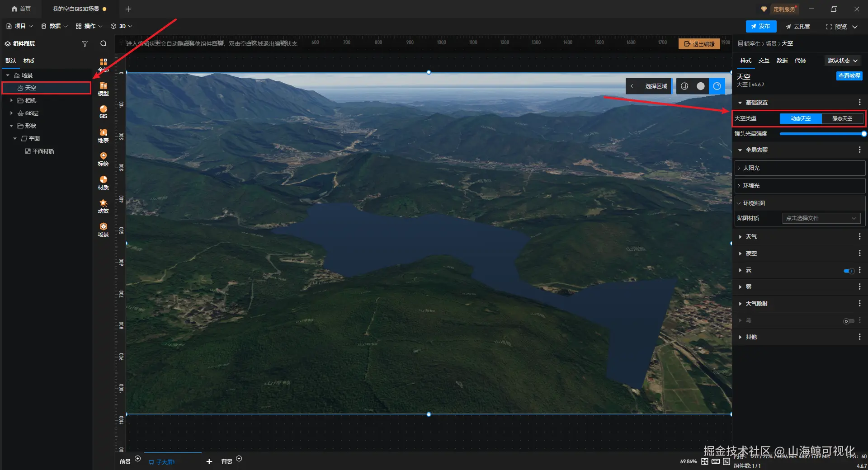Select 静态天空 sky type
This screenshot has height=470, width=868.
(842, 118)
